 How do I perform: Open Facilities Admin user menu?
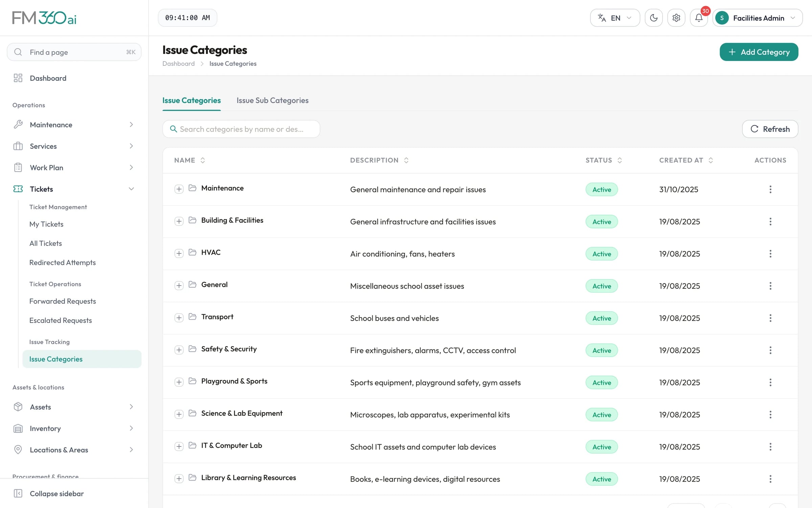click(757, 18)
